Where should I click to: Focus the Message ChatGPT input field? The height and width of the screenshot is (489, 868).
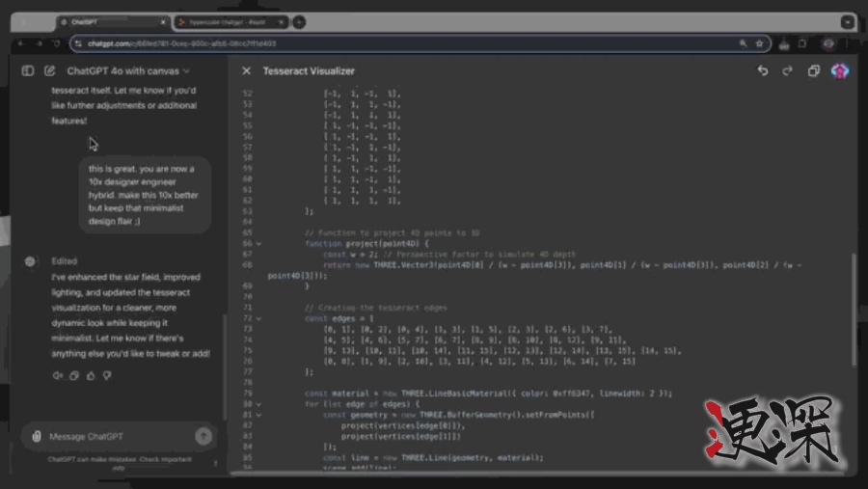coord(119,436)
